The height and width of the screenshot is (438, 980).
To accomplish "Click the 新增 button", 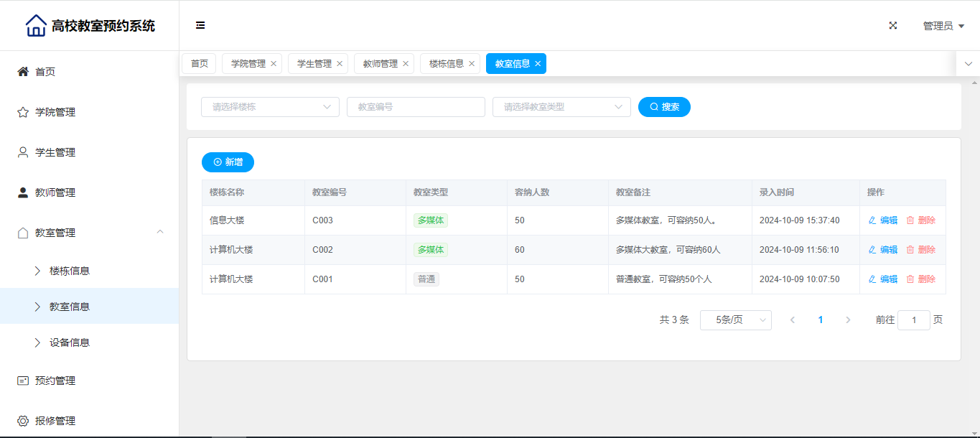I will tap(228, 162).
